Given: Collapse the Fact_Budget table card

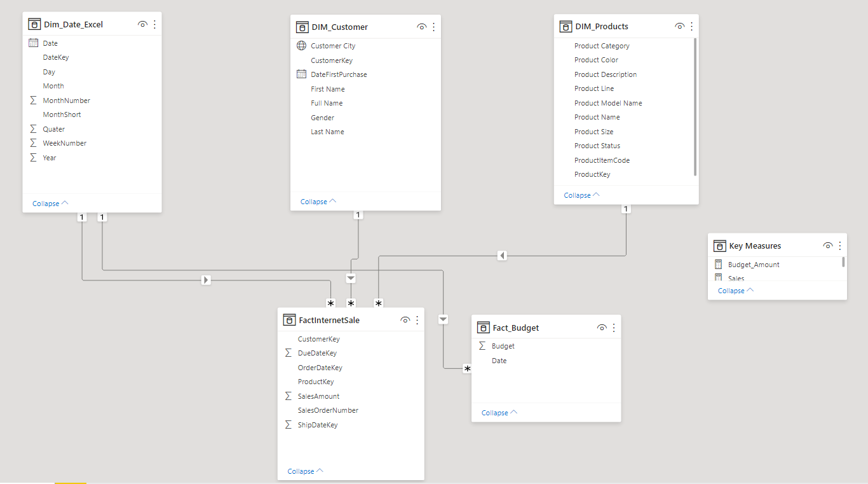Looking at the screenshot, I should 499,413.
